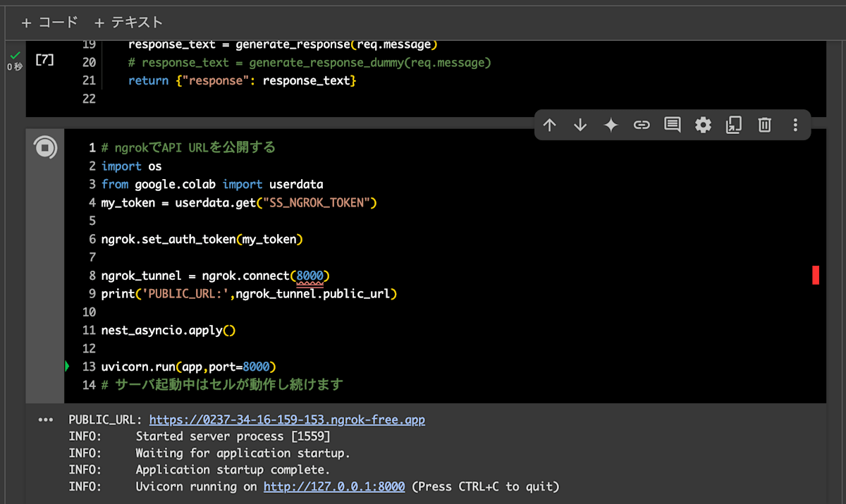Open output options three-dot menu

pos(46,419)
